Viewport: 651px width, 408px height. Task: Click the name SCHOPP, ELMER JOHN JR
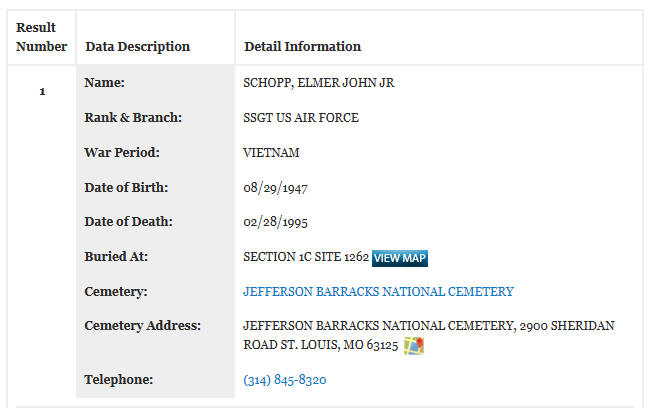pyautogui.click(x=318, y=83)
